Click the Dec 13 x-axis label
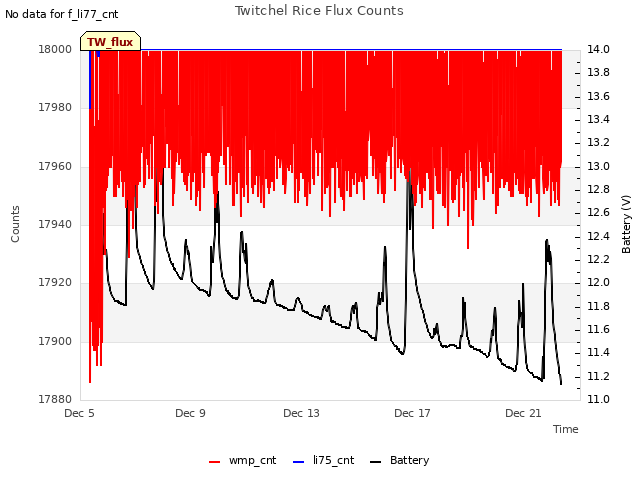The width and height of the screenshot is (640, 480). pos(301,413)
